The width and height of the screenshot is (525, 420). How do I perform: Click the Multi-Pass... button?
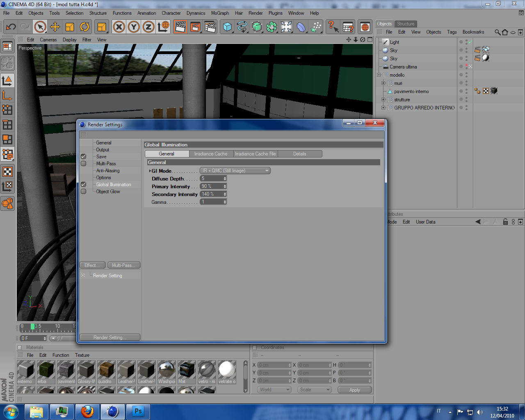[x=123, y=265]
